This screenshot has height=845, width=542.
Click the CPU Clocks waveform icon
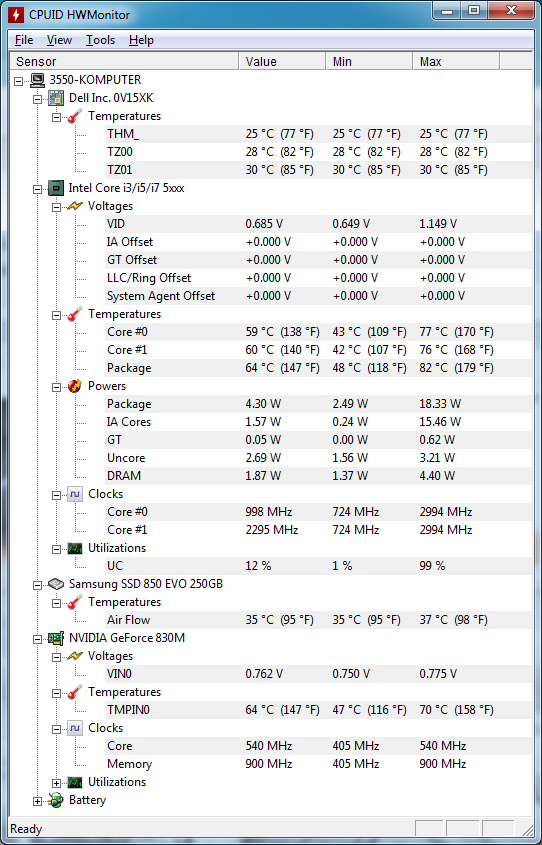tap(75, 494)
